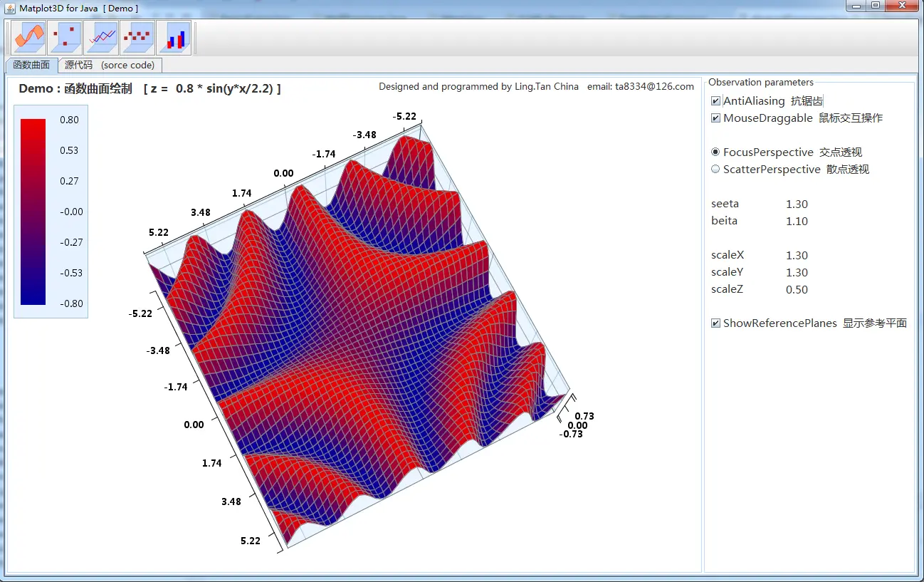Click the Java icon in the title bar
The image size is (924, 582).
11,8
